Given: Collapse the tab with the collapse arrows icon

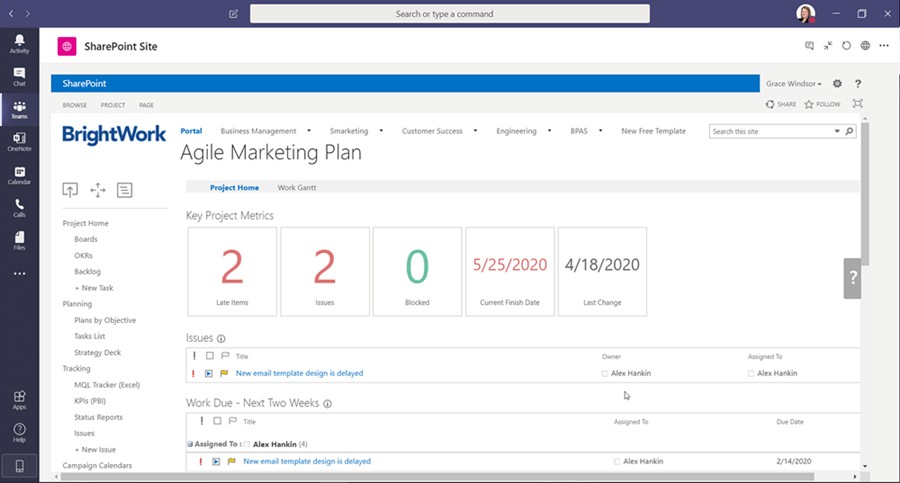Looking at the screenshot, I should [828, 46].
